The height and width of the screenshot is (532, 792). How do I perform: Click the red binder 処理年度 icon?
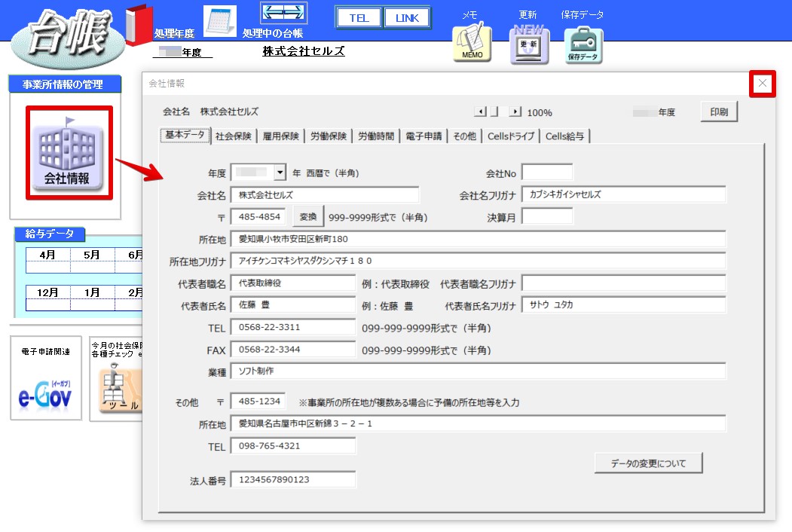tap(139, 25)
